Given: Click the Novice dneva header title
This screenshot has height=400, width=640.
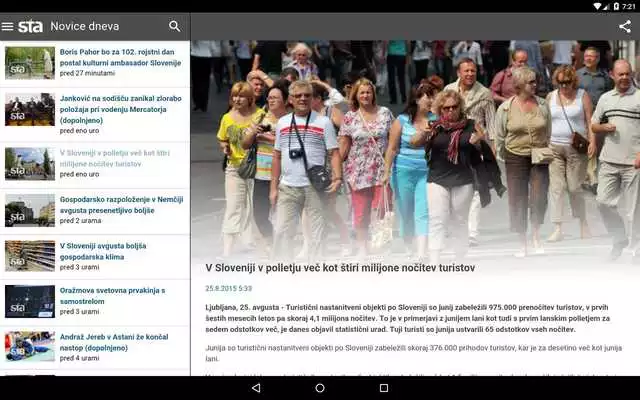Looking at the screenshot, I should 85,27.
